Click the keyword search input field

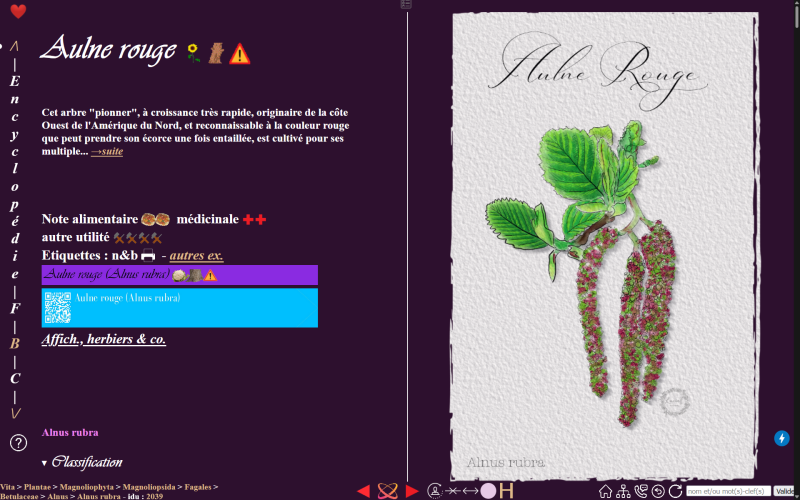click(729, 491)
